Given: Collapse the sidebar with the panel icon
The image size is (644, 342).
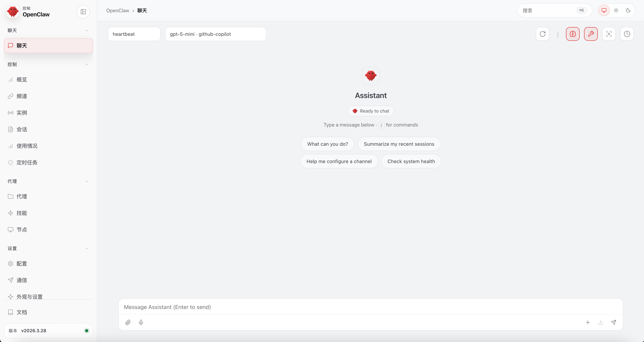Looking at the screenshot, I should 83,12.
